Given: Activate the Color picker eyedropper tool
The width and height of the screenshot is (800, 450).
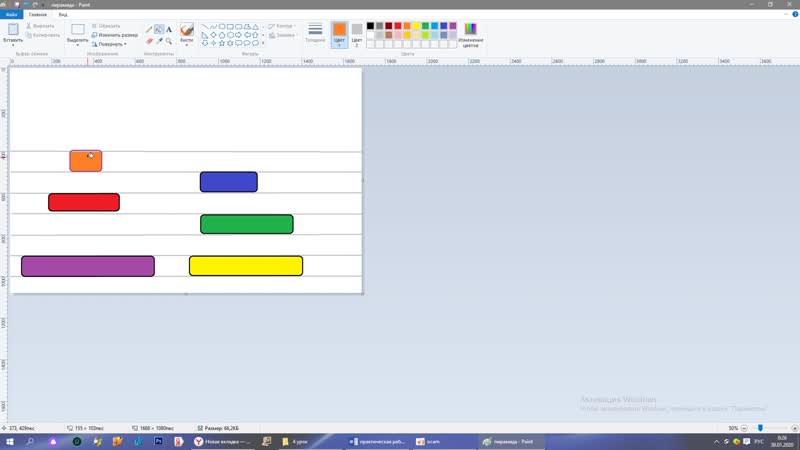Looking at the screenshot, I should (x=159, y=41).
